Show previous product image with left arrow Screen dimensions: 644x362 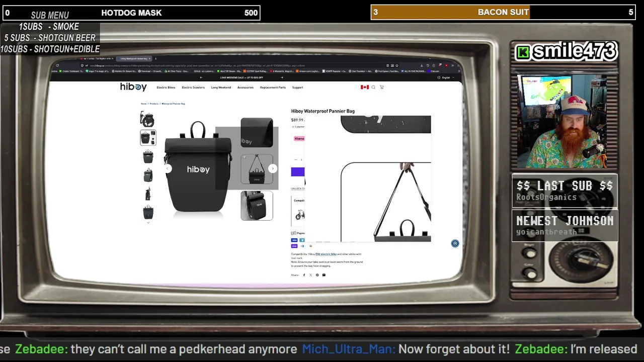(168, 168)
